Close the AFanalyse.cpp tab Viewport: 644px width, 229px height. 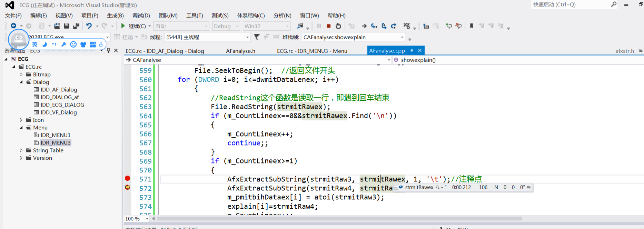tap(420, 50)
